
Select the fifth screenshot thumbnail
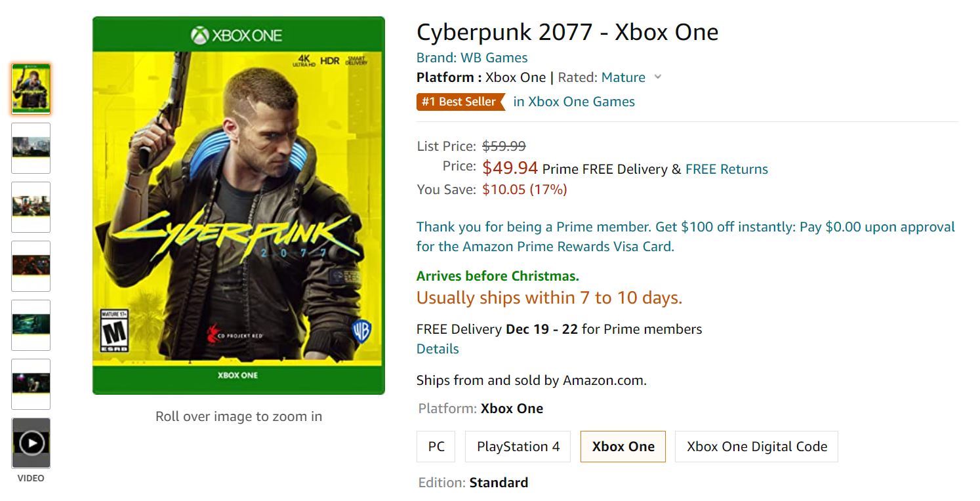(x=31, y=325)
